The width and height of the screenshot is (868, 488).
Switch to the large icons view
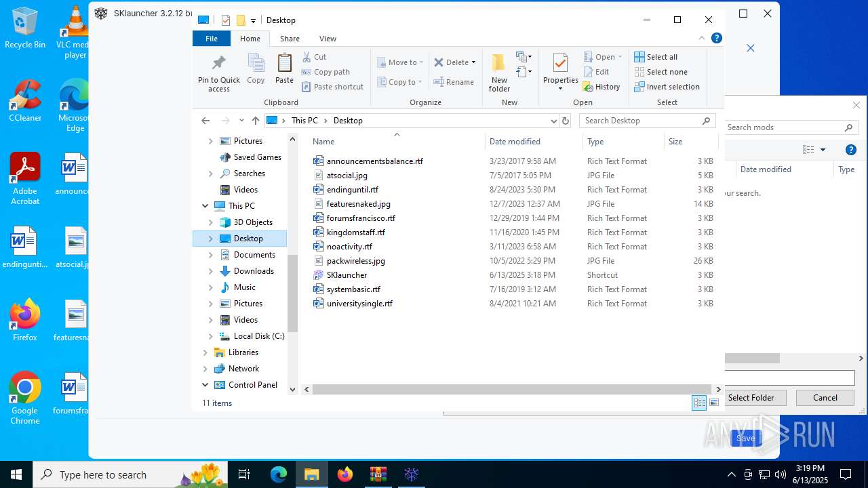[714, 403]
